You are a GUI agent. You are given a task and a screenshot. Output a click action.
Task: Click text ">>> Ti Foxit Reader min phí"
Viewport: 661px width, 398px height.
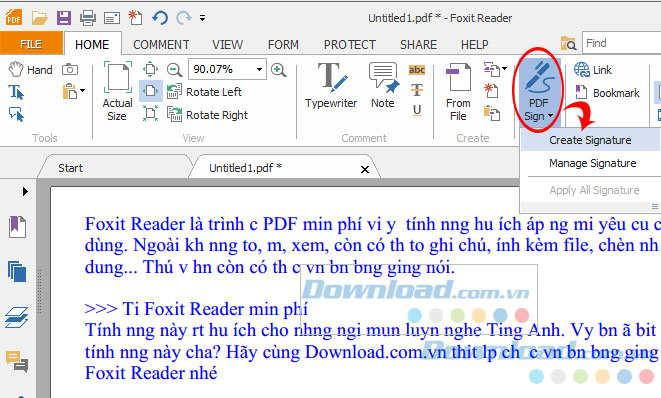tap(196, 309)
